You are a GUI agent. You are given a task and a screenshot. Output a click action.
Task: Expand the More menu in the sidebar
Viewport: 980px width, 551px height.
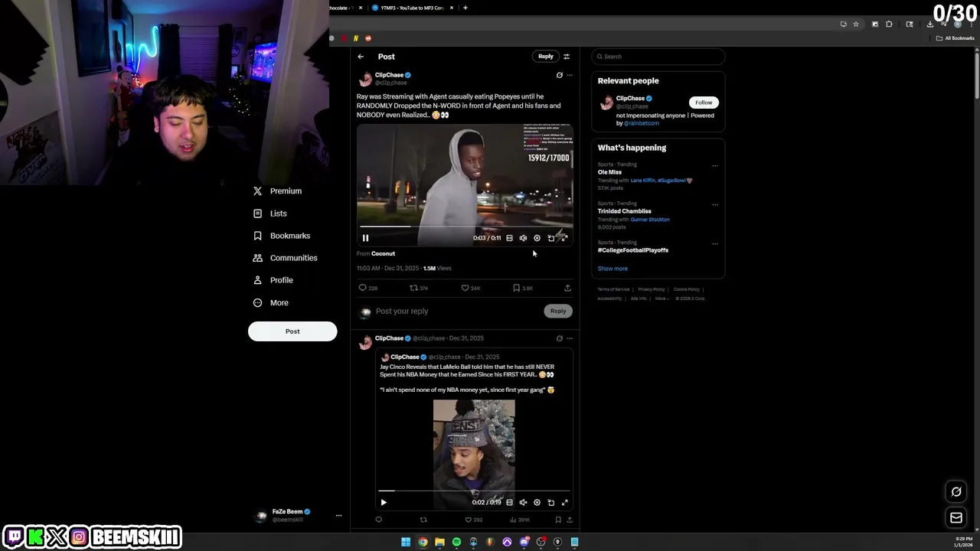(271, 303)
